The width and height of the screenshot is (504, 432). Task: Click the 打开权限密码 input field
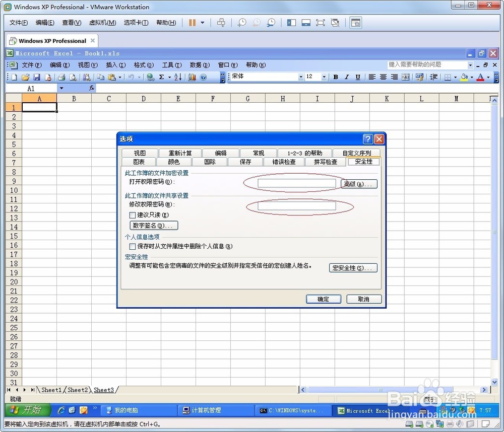click(297, 183)
